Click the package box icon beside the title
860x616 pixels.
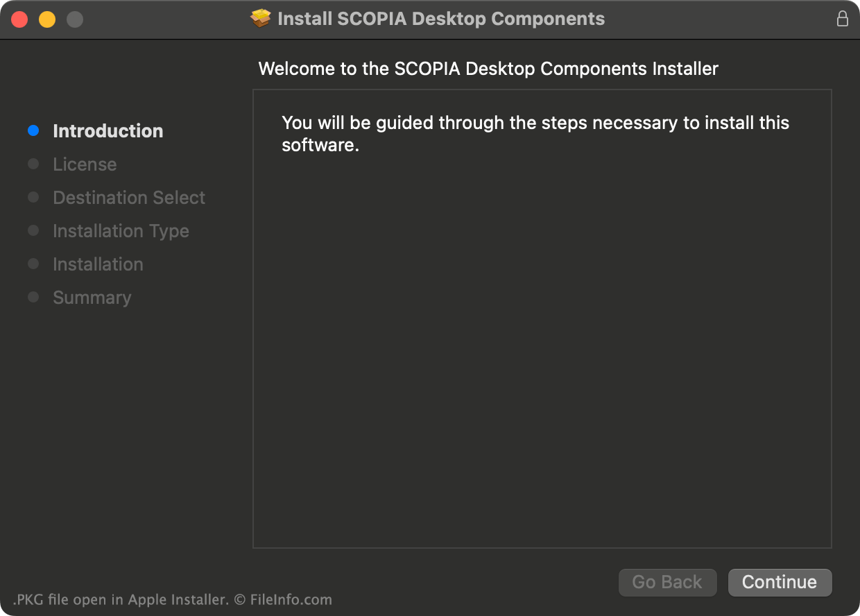pos(261,19)
